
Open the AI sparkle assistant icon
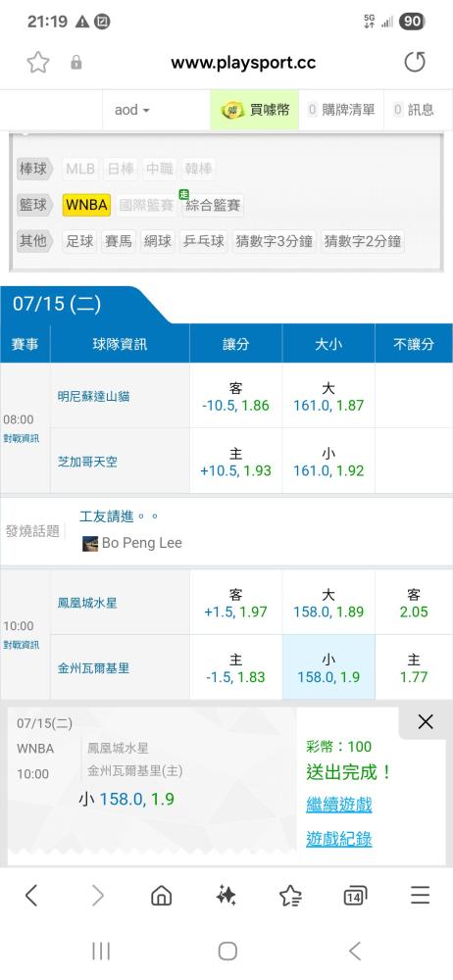click(x=226, y=896)
